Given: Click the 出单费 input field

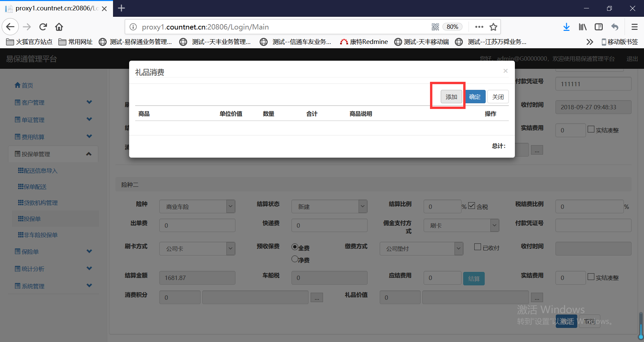Looking at the screenshot, I should [x=197, y=226].
